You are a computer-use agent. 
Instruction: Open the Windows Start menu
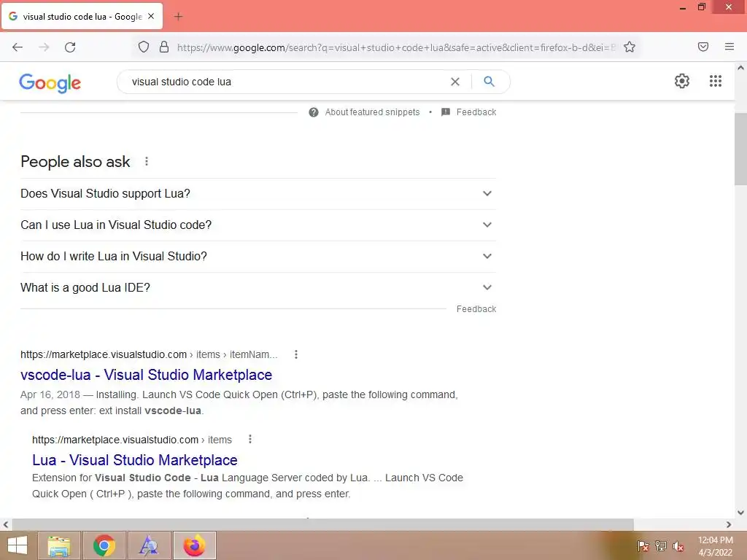tap(18, 545)
